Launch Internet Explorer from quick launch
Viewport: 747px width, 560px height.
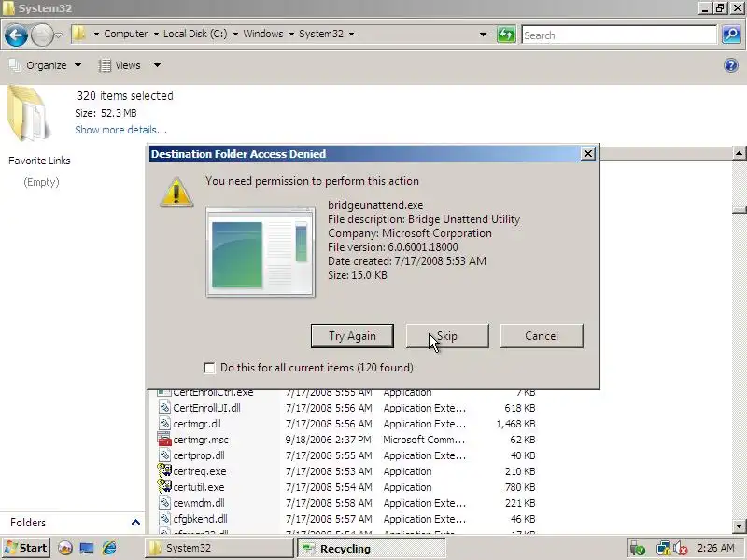coord(109,548)
